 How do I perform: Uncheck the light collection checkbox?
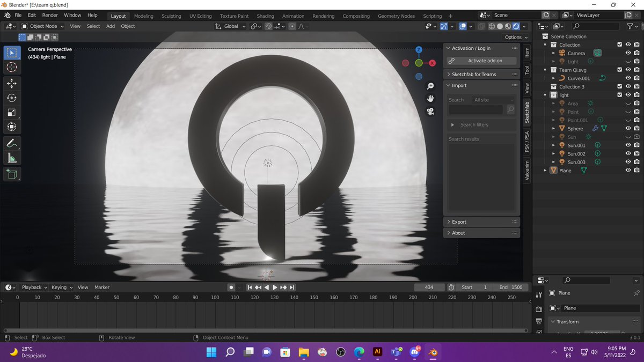click(619, 95)
